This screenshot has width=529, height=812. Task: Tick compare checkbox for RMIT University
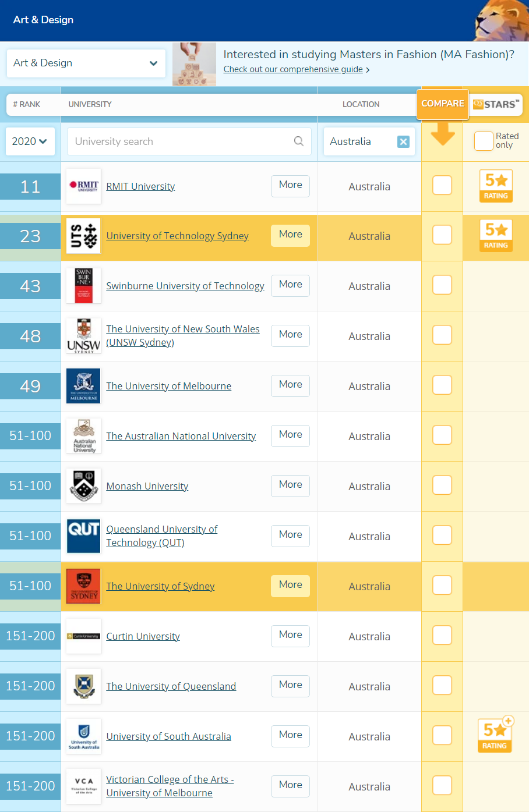pyautogui.click(x=442, y=186)
